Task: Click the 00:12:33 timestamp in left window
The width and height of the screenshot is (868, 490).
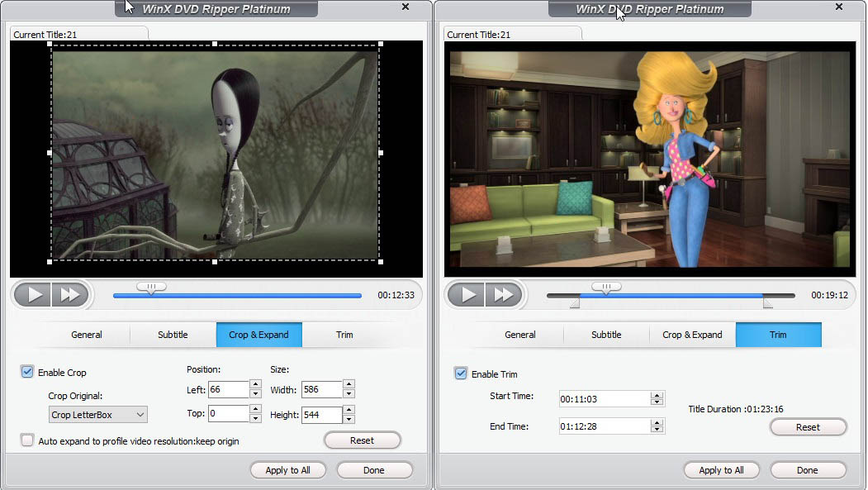Action: [396, 295]
